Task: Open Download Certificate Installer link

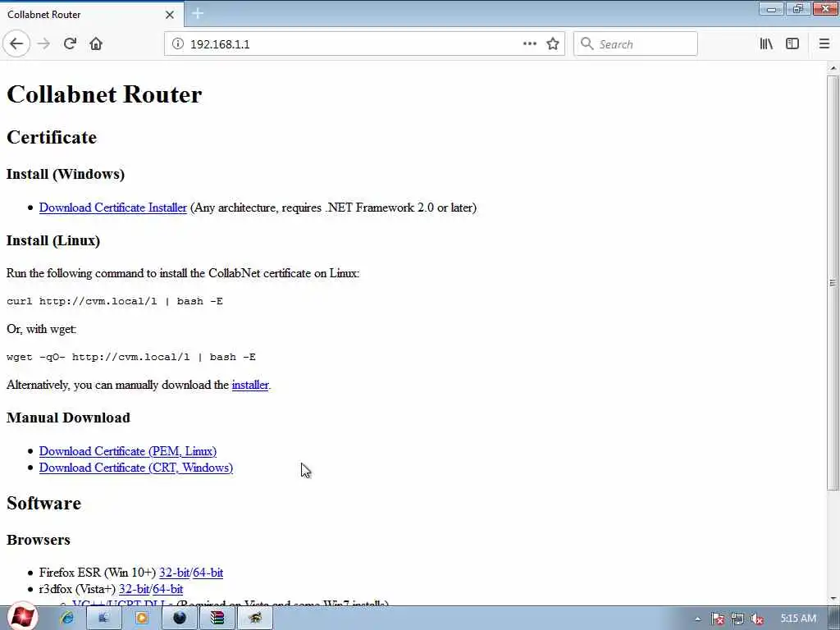Action: point(113,208)
